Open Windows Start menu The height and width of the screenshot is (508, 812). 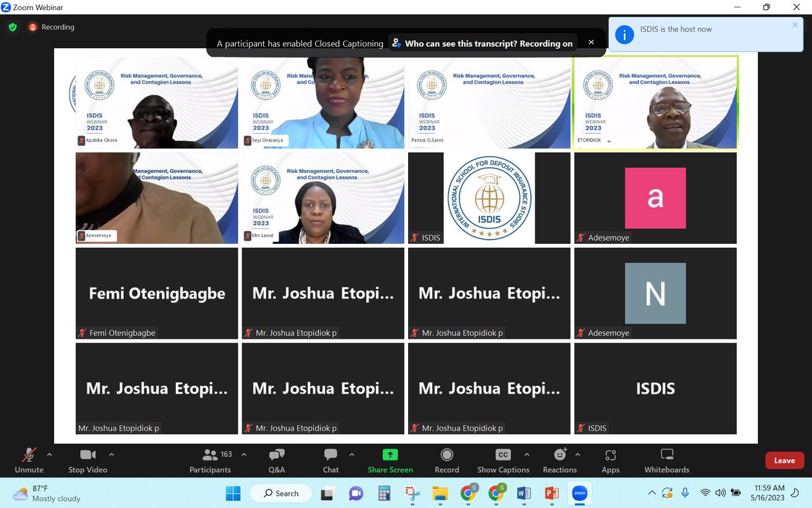[233, 493]
